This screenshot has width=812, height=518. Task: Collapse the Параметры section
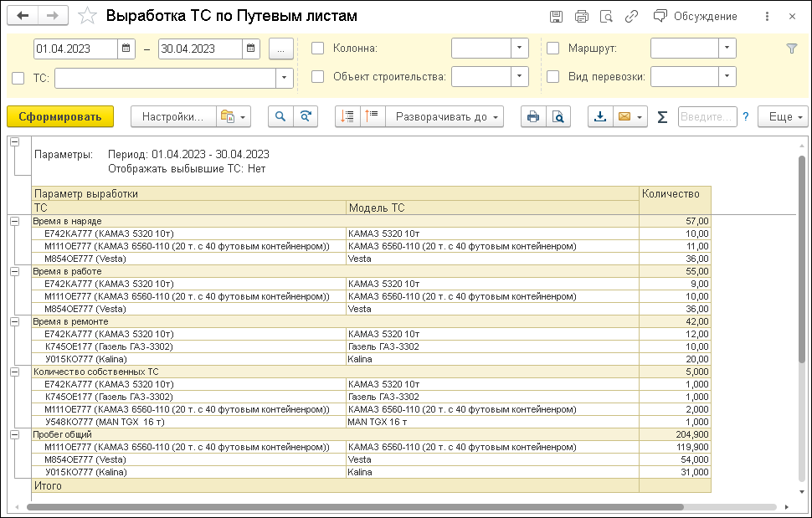[x=14, y=141]
